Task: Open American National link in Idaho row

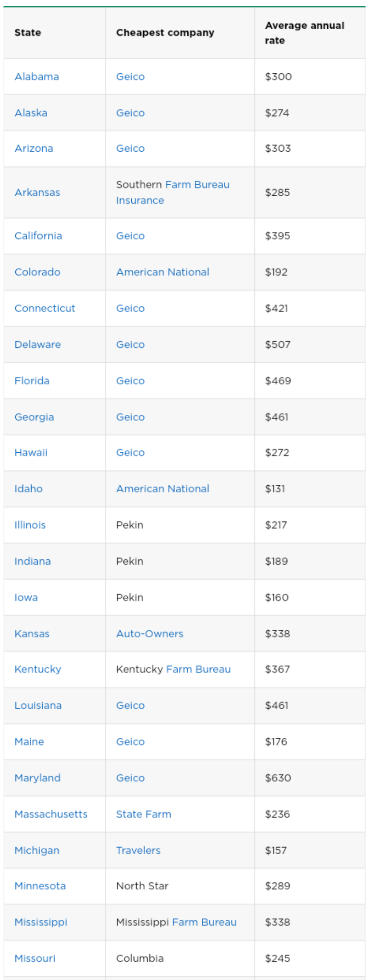Action: pos(162,489)
